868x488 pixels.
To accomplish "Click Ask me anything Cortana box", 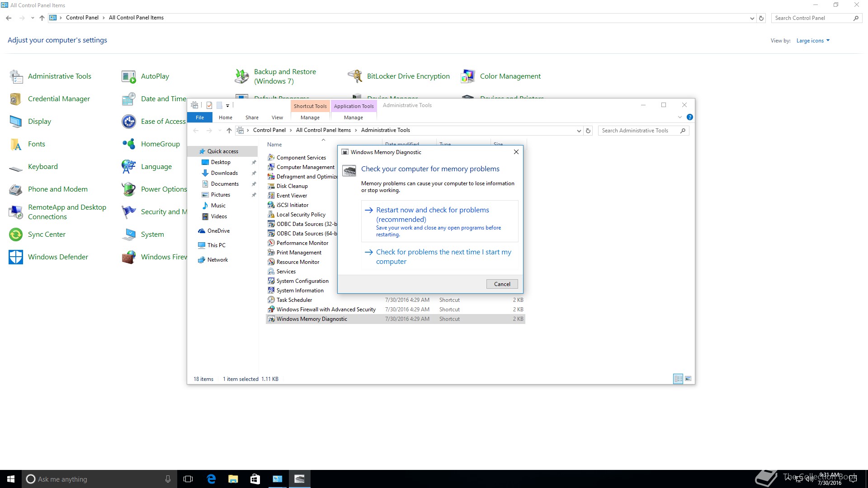I will tap(99, 479).
